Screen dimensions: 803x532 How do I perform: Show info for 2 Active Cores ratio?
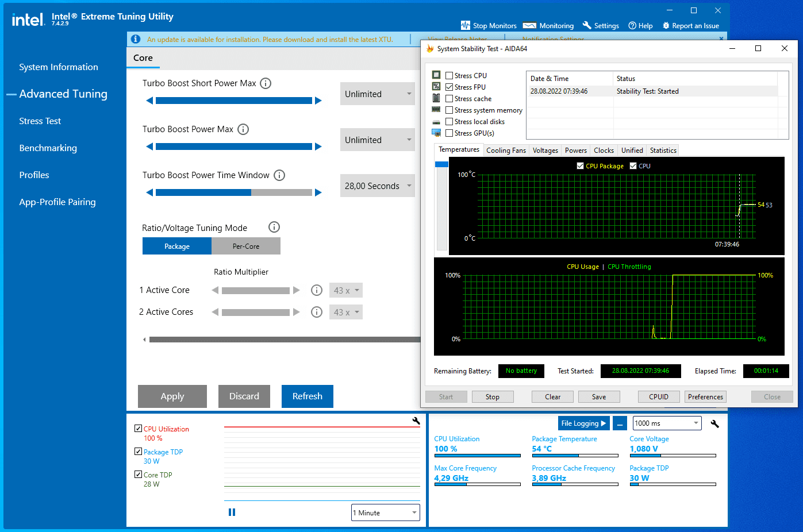tap(316, 312)
